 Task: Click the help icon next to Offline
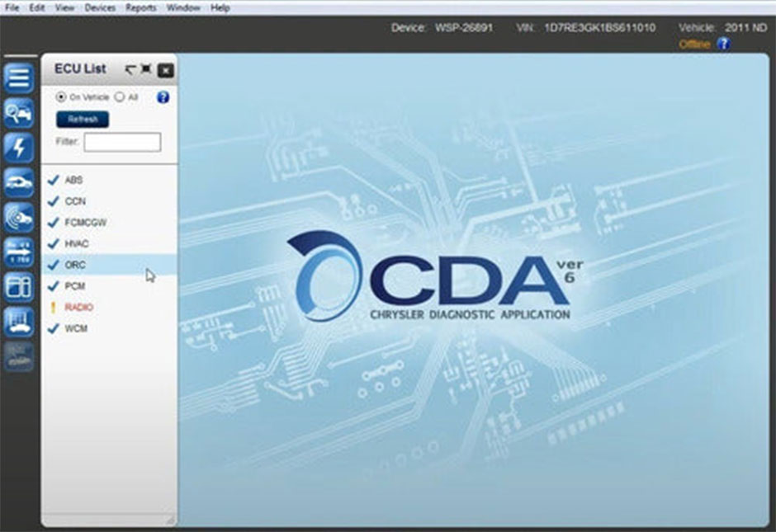[x=723, y=44]
